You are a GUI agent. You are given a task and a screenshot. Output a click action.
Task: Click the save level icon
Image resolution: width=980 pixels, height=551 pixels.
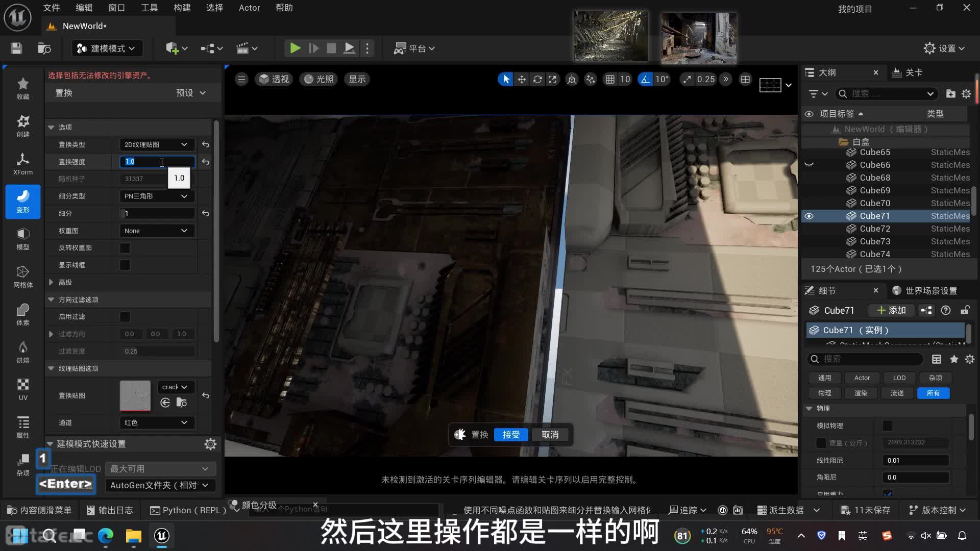(16, 48)
